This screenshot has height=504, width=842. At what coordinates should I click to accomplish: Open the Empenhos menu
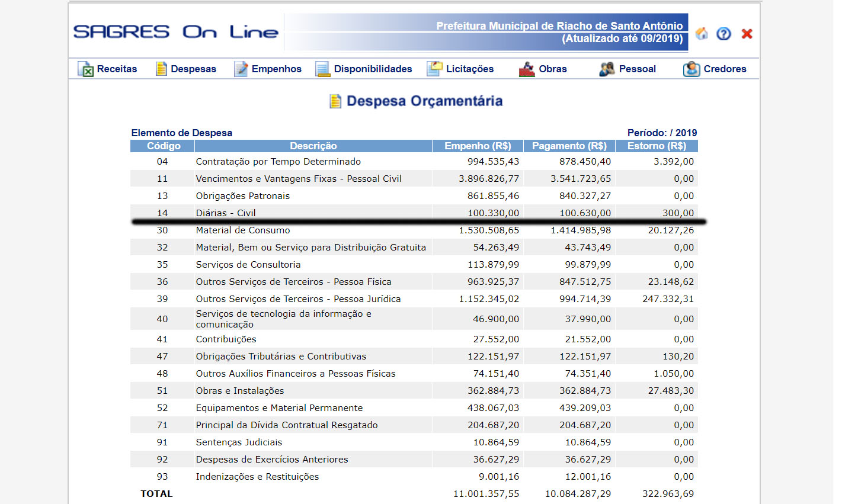coord(276,69)
